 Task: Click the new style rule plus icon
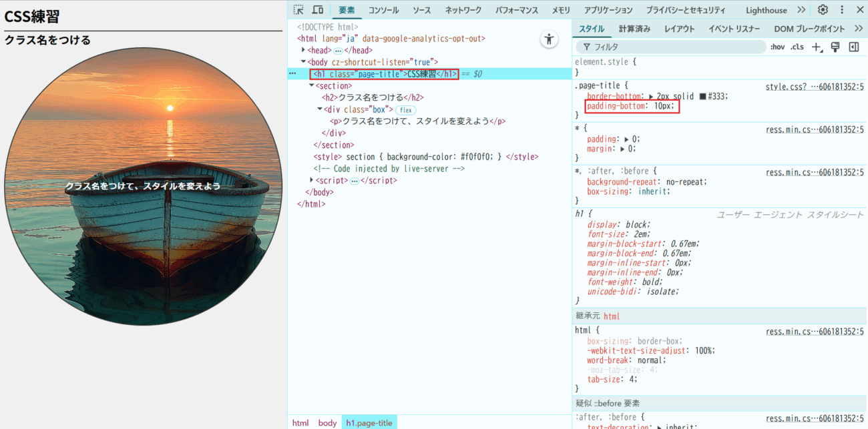(x=816, y=47)
